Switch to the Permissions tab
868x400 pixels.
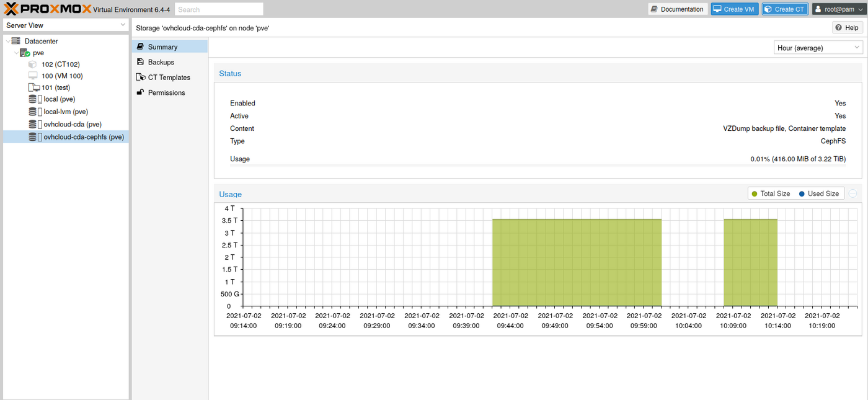(166, 92)
